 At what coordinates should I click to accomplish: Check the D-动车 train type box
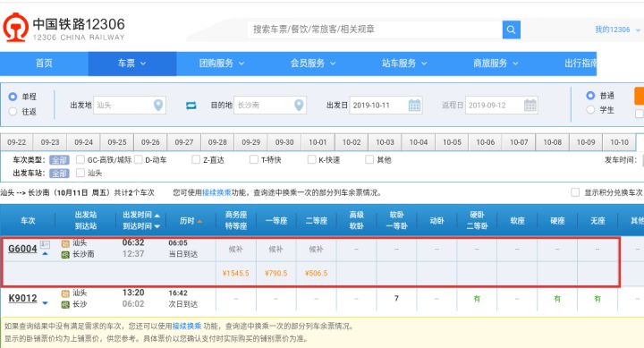click(139, 159)
